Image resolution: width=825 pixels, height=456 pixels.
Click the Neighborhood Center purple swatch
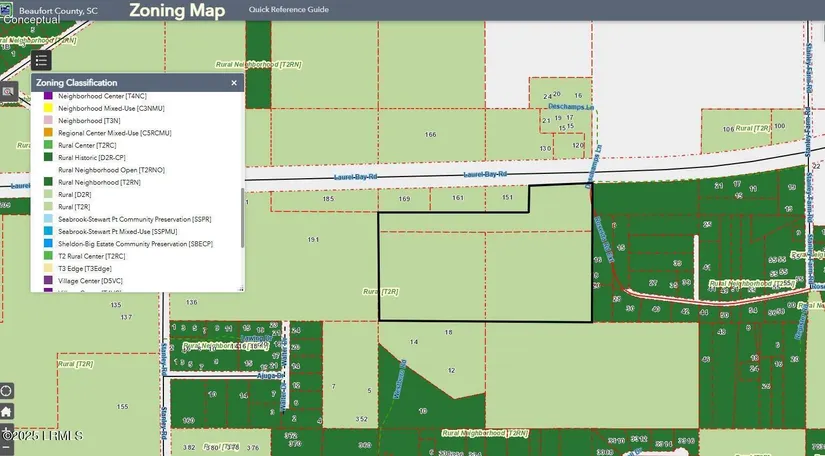46,95
